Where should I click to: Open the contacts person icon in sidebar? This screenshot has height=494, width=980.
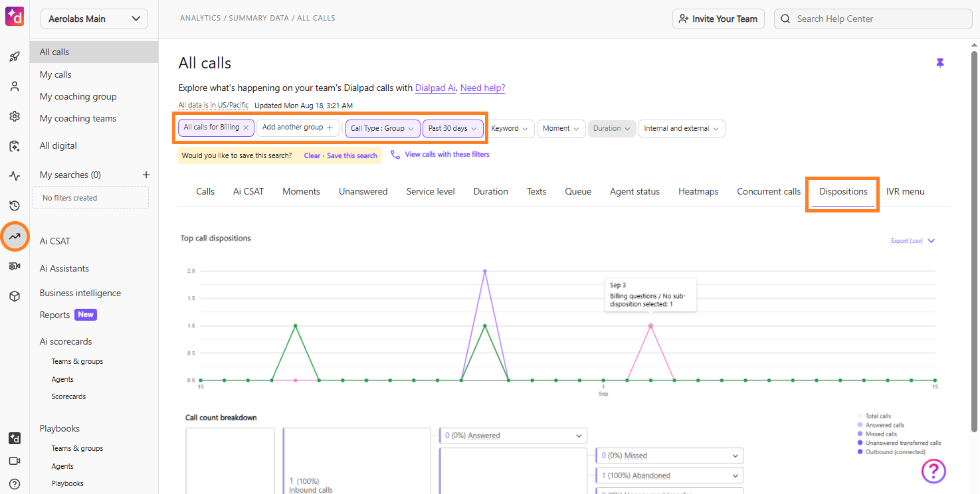[x=15, y=86]
